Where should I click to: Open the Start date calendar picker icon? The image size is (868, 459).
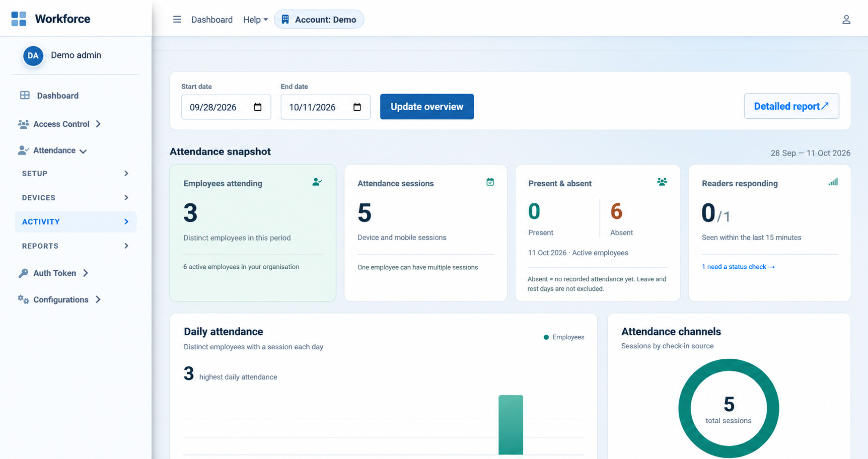[258, 107]
